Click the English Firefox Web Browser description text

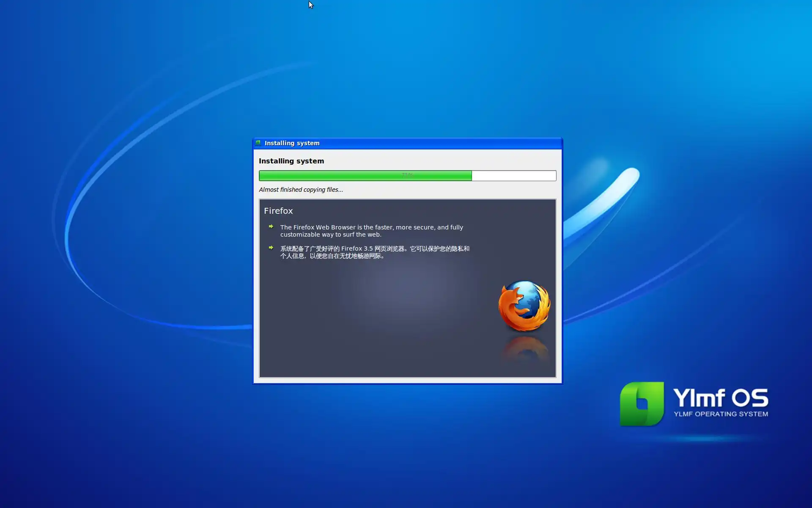(x=371, y=231)
